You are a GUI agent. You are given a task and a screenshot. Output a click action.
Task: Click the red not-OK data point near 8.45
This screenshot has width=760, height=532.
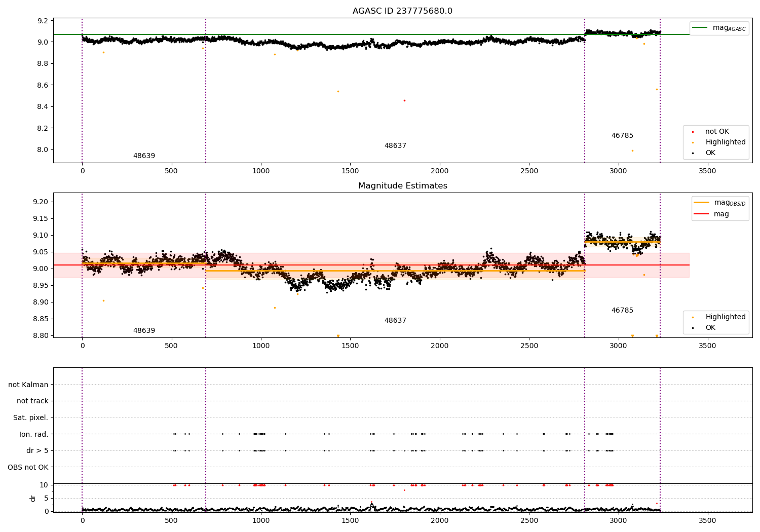(404, 100)
